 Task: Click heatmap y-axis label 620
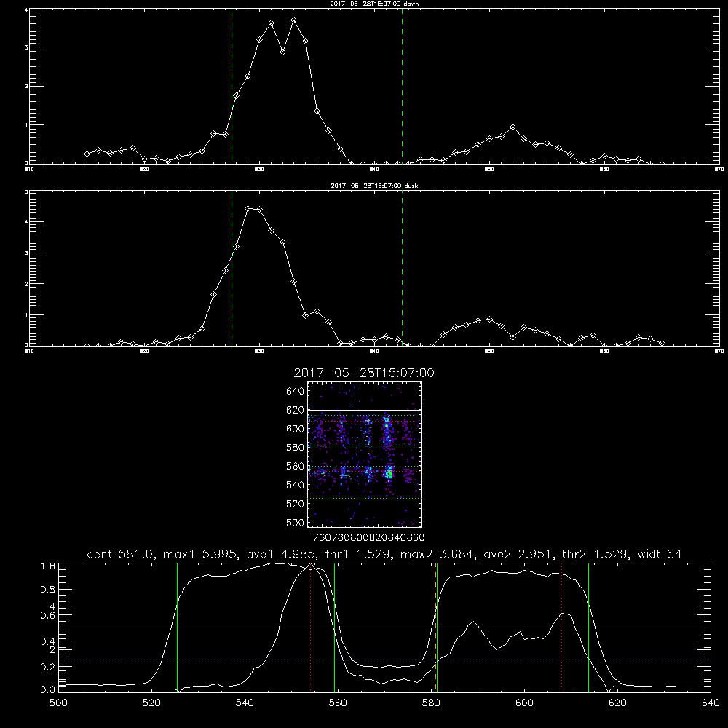click(296, 410)
